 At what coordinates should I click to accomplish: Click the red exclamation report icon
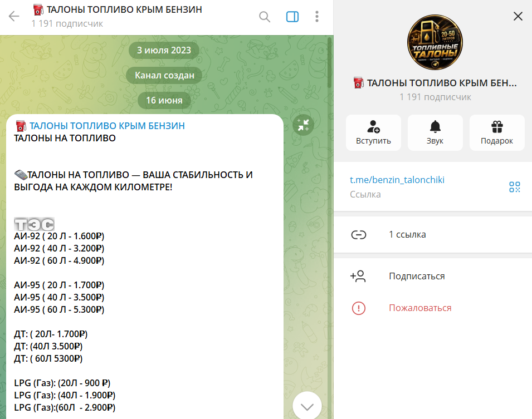tap(358, 308)
